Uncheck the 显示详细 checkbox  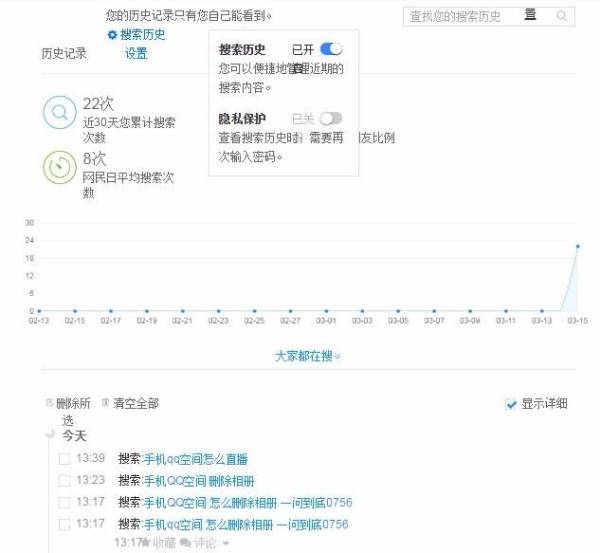coord(511,404)
